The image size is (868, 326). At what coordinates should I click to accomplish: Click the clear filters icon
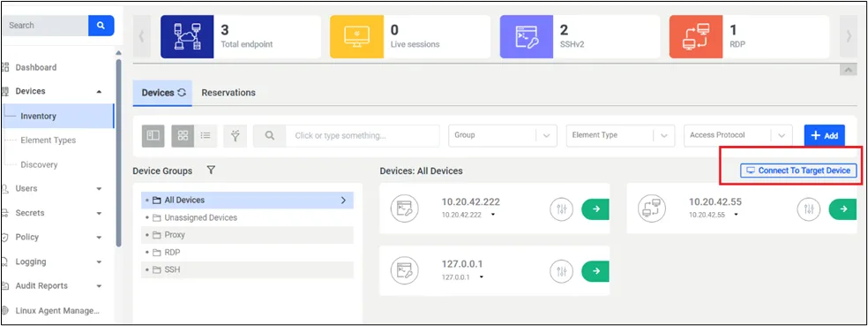pos(236,135)
